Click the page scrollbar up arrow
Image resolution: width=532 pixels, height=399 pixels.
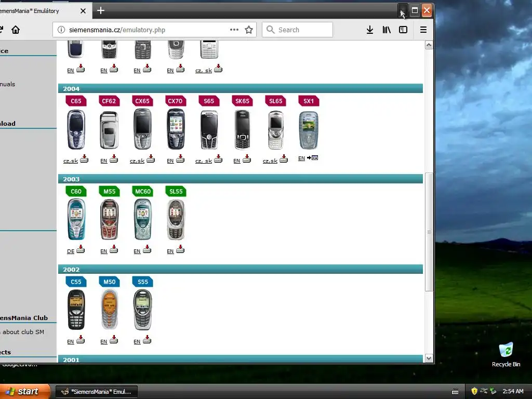429,45
